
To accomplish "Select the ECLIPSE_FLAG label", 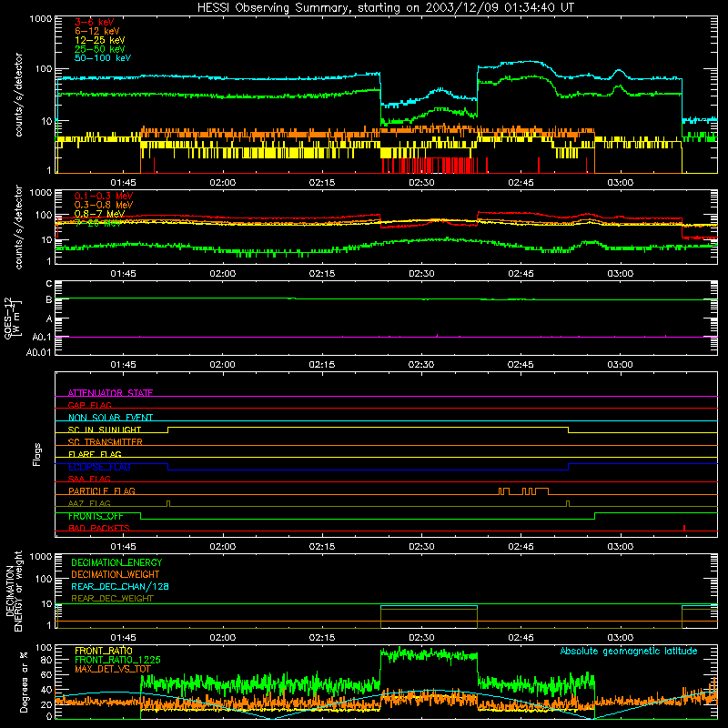I will point(99,467).
